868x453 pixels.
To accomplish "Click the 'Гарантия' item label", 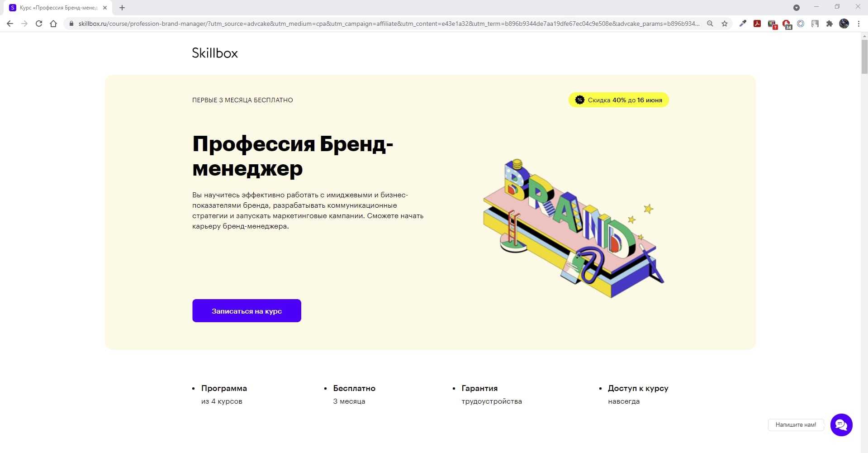I will (479, 388).
